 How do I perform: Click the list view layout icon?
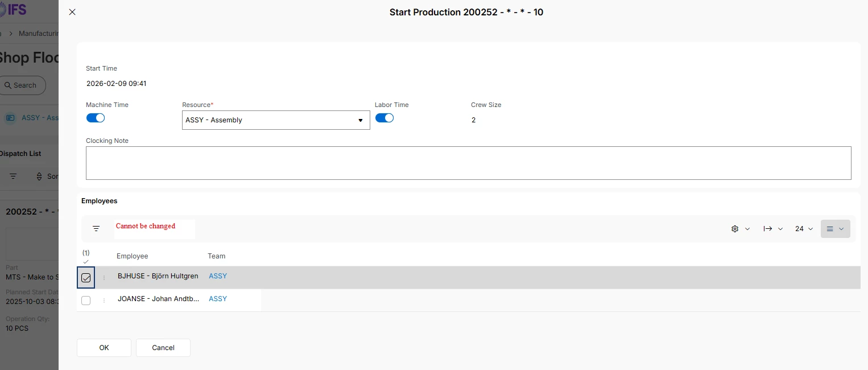[x=830, y=229]
